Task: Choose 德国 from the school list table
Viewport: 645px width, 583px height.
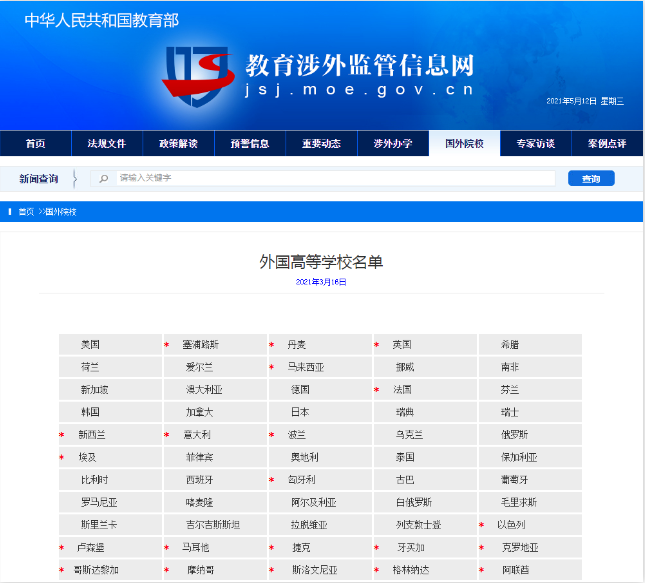Action: tap(300, 390)
